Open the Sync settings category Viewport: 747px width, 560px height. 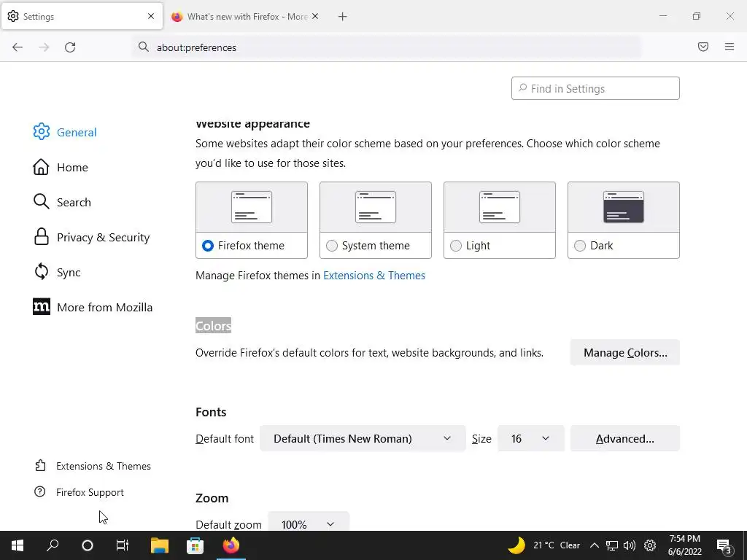(57, 272)
